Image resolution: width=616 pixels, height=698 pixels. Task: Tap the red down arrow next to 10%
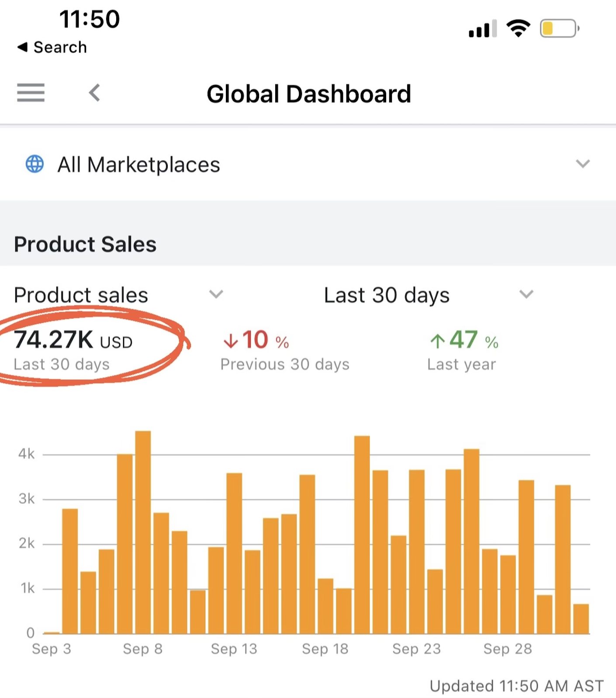(x=230, y=341)
